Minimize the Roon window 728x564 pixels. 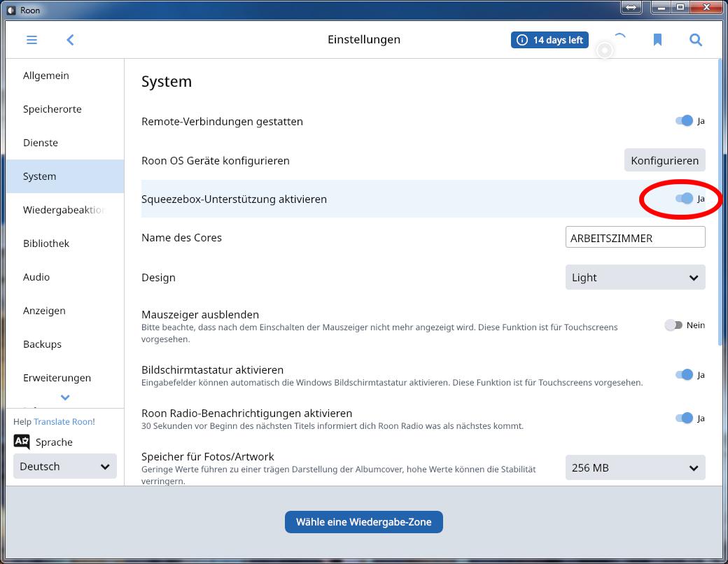[x=661, y=8]
